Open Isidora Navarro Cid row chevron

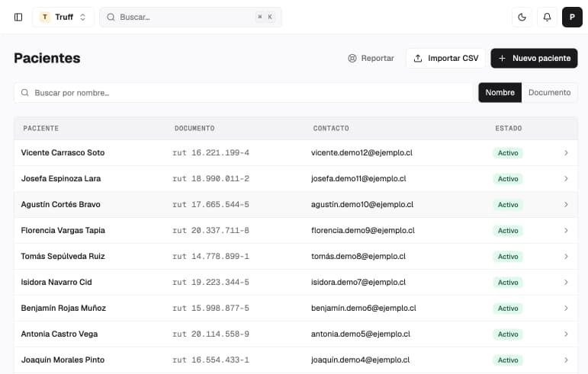pyautogui.click(x=566, y=283)
